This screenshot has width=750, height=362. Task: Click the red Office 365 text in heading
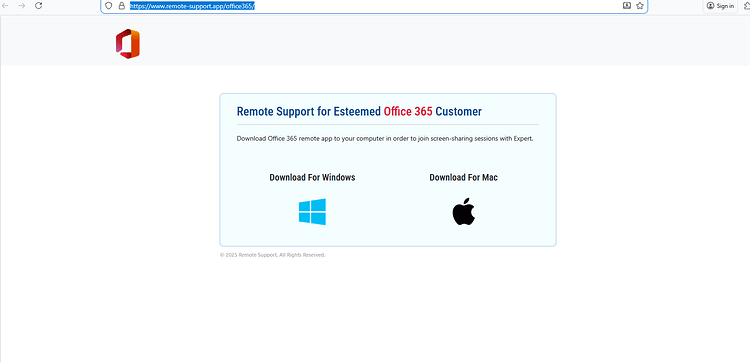click(x=408, y=111)
